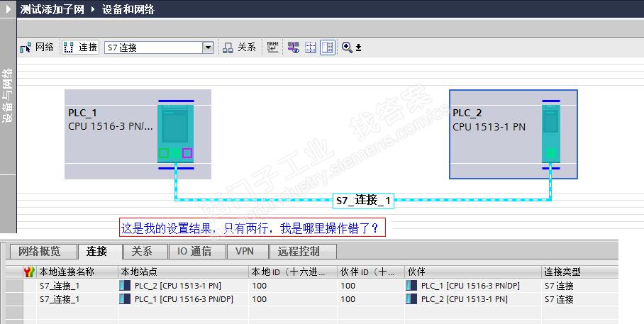Sort by 本地站点 column header
This screenshot has height=324, width=644.
[183, 272]
